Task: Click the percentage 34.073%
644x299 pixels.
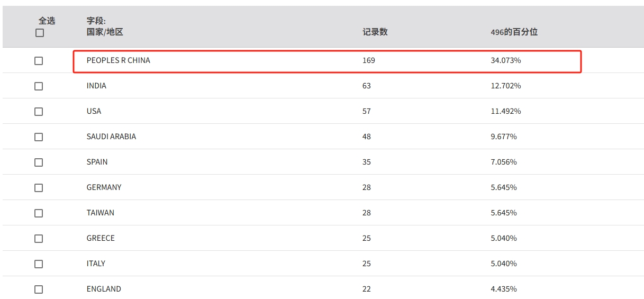Action: 505,60
